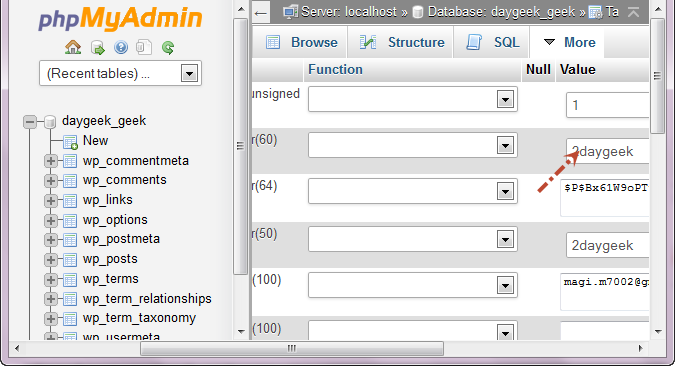Open function dropdown for unsigned row

[413, 99]
